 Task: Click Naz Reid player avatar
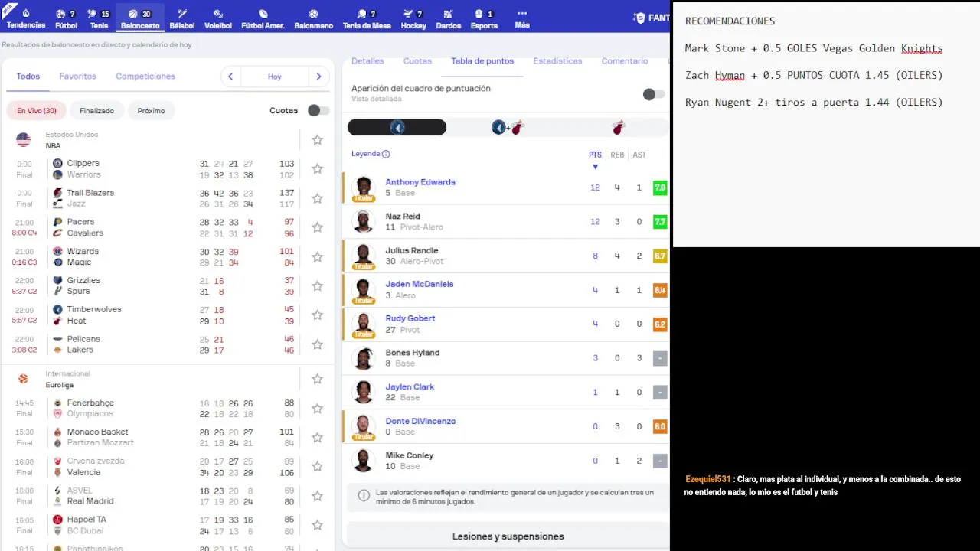coord(363,222)
